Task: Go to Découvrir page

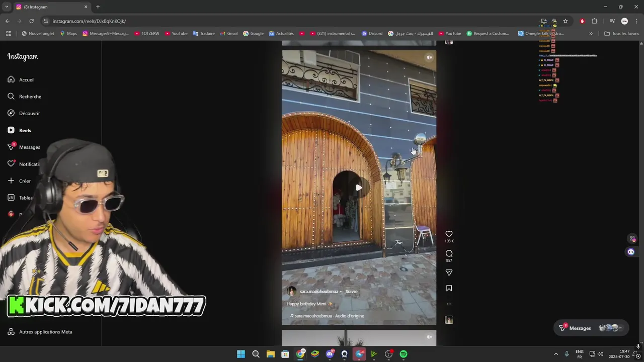Action: click(24, 113)
